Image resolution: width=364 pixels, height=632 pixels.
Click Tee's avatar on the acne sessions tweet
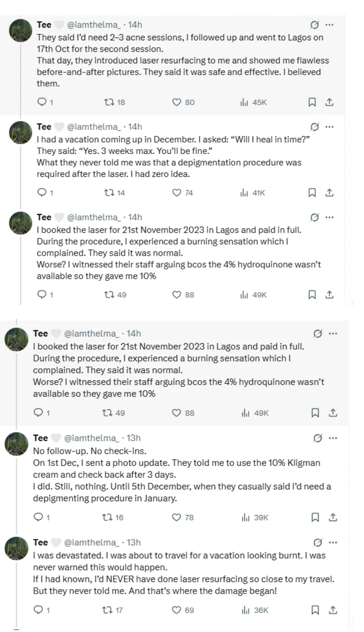pyautogui.click(x=21, y=31)
